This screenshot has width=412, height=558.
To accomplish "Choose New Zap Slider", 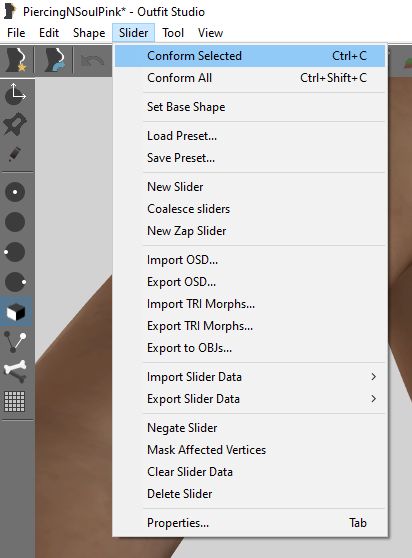I will coord(250,231).
